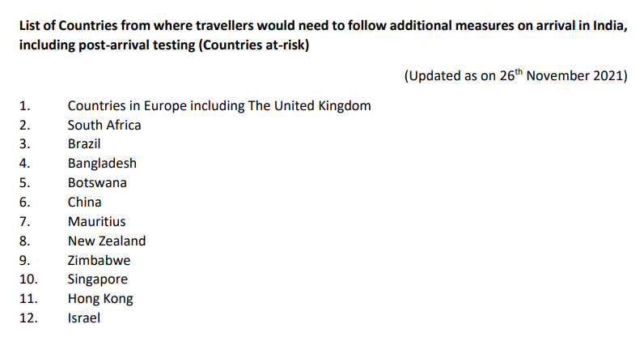
Task: Click the 'Updated as on 26th November 2021' note
Action: (x=515, y=76)
